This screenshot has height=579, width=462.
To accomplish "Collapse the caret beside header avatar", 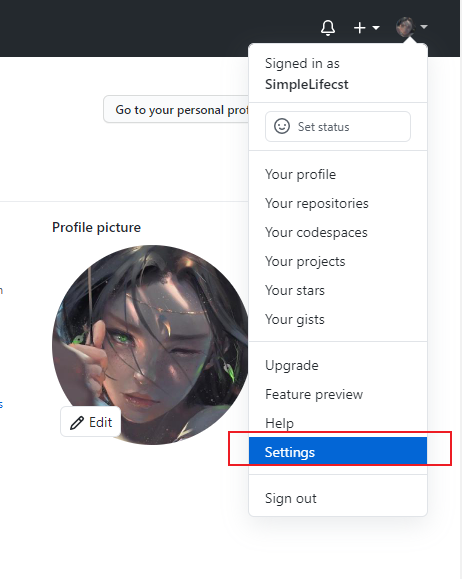I will 424,27.
